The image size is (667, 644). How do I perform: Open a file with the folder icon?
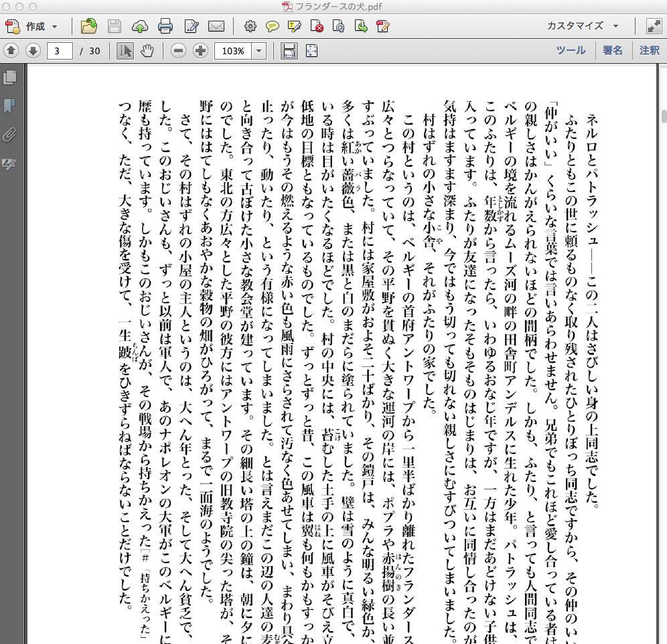click(89, 26)
